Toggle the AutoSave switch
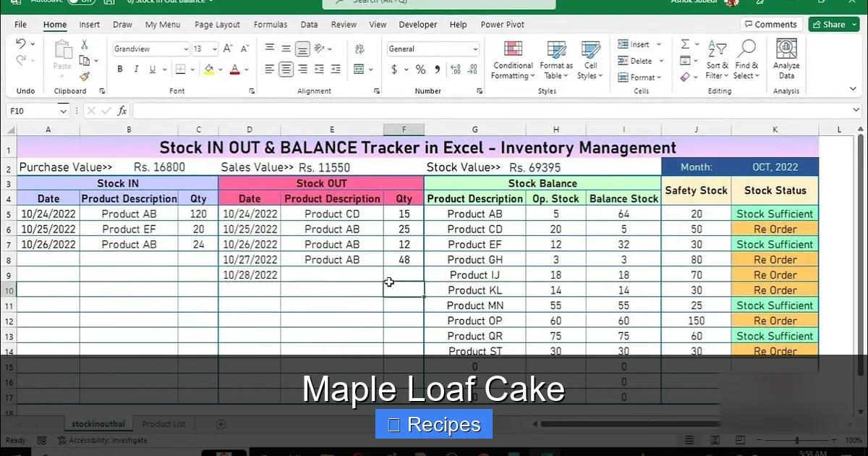This screenshot has height=456, width=868. coord(81,2)
